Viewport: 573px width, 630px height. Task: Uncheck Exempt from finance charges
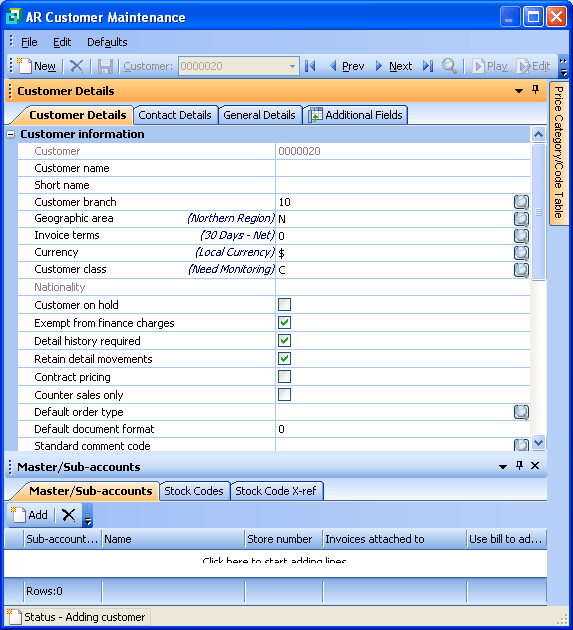point(284,323)
